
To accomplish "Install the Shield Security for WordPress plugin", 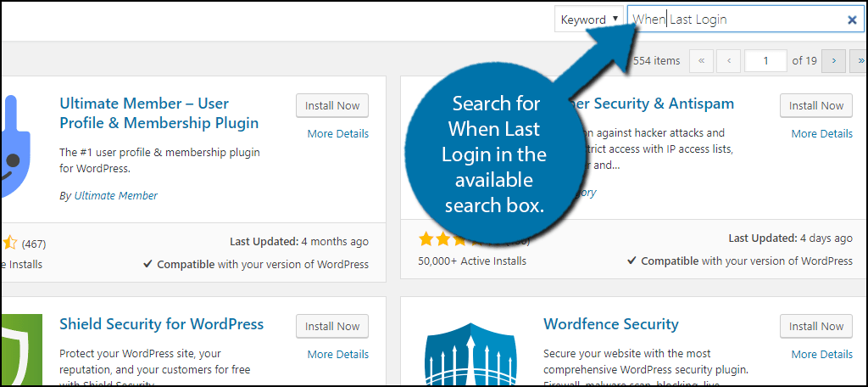I will tap(332, 327).
